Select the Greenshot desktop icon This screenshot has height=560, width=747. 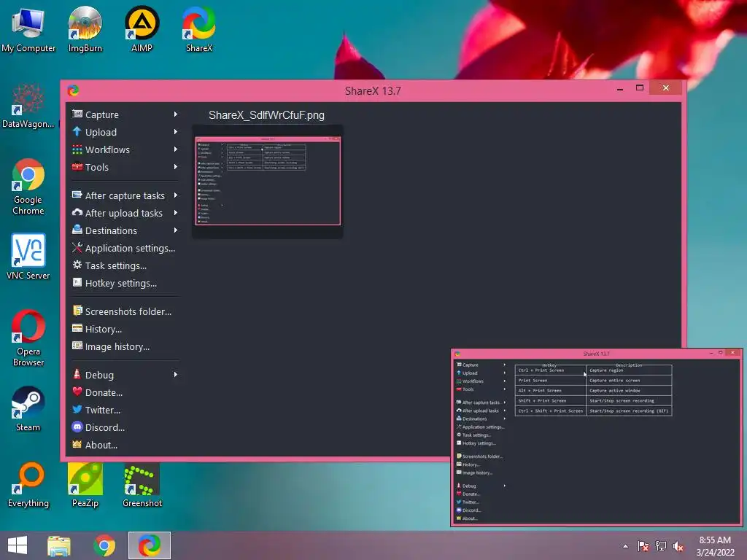coord(142,485)
